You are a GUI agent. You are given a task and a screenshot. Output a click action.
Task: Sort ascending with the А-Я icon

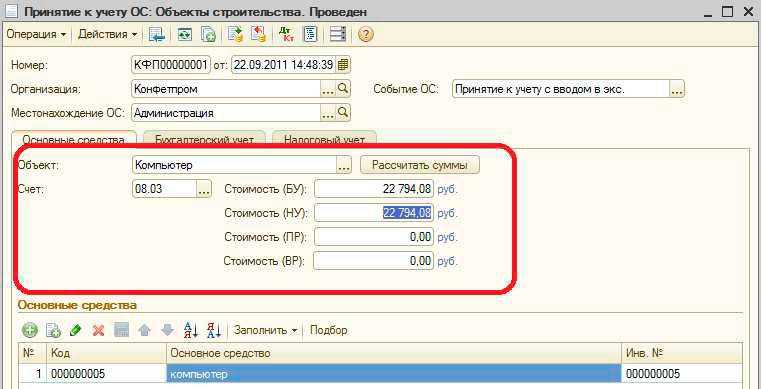point(191,330)
